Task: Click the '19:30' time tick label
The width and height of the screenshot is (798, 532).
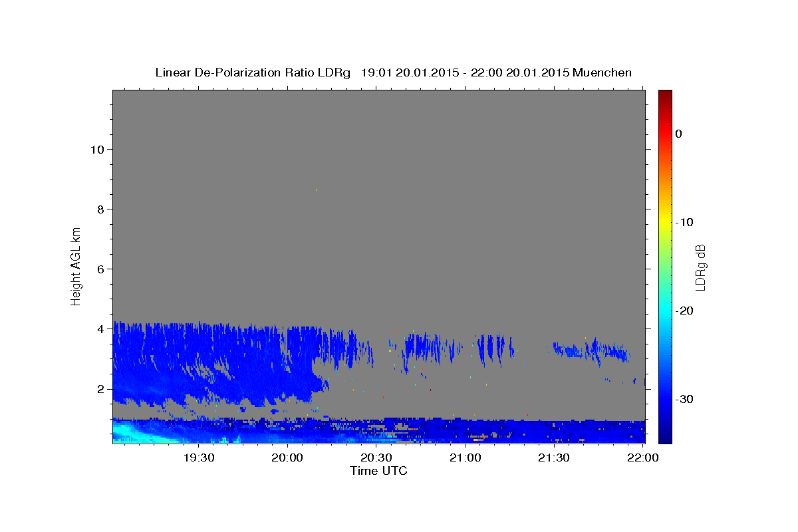Action: point(199,458)
